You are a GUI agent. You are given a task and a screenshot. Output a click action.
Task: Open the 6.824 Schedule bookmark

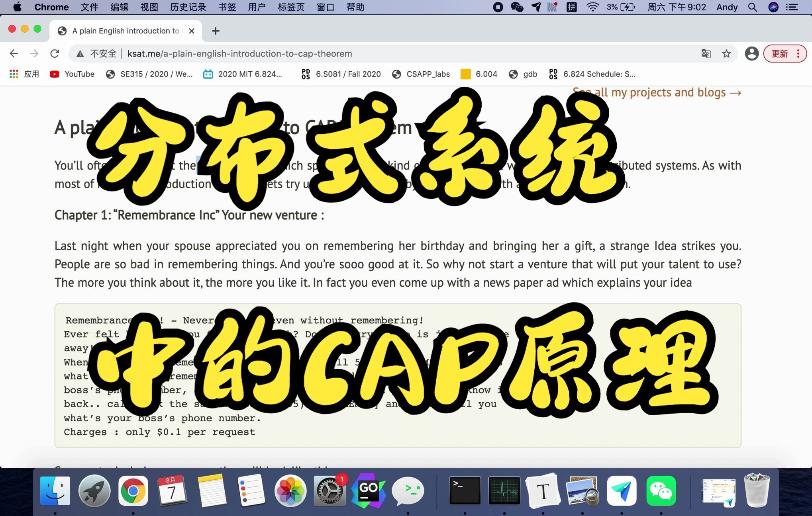(592, 74)
